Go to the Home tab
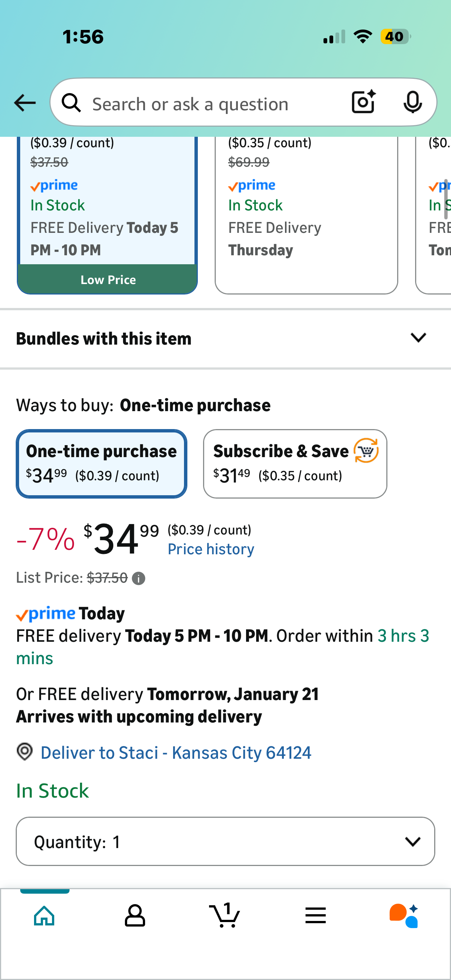 45,915
